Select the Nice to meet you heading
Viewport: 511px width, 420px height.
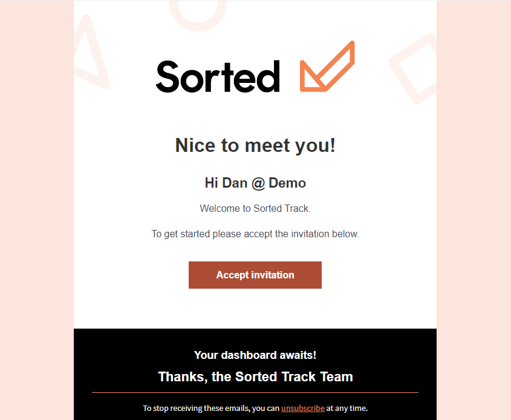[255, 145]
